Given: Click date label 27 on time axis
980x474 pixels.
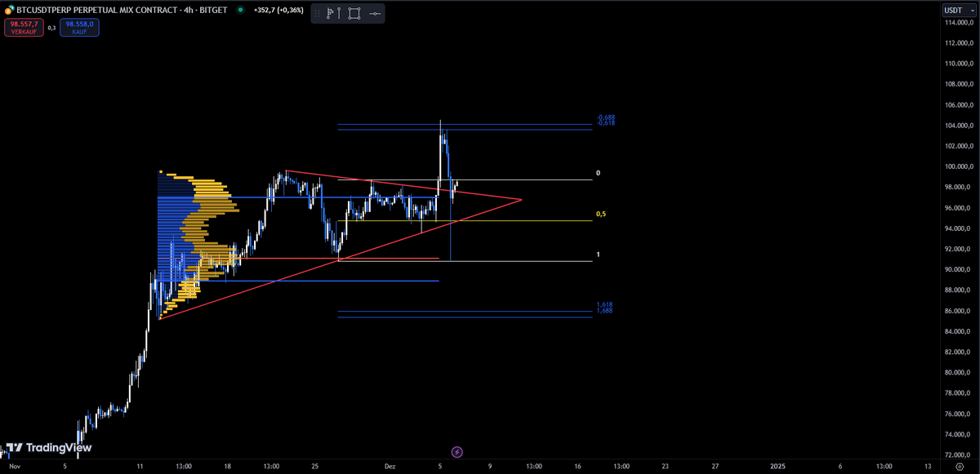Looking at the screenshot, I should (x=715, y=466).
